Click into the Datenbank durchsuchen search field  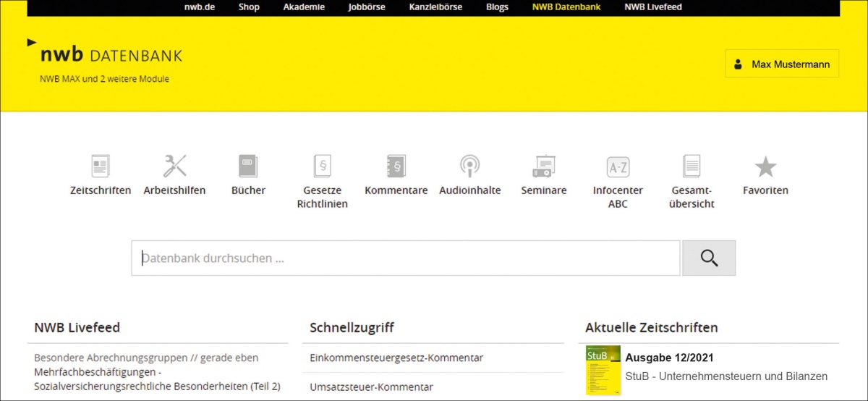405,258
